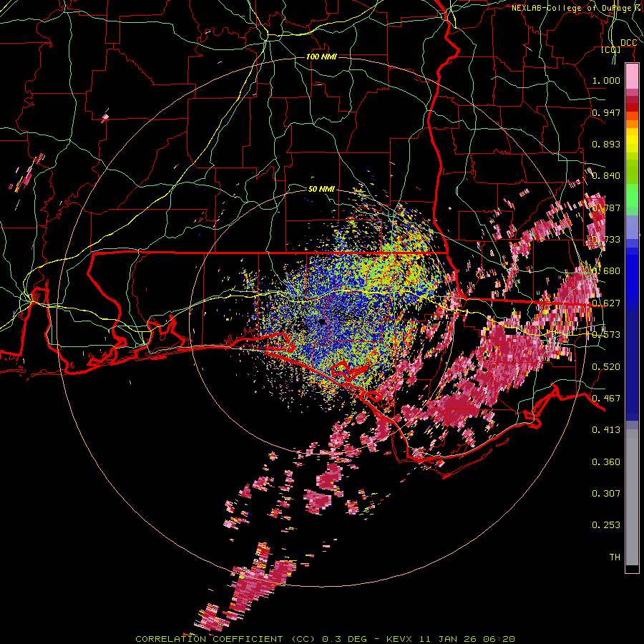Click the DCC label above the color scale

[628, 43]
